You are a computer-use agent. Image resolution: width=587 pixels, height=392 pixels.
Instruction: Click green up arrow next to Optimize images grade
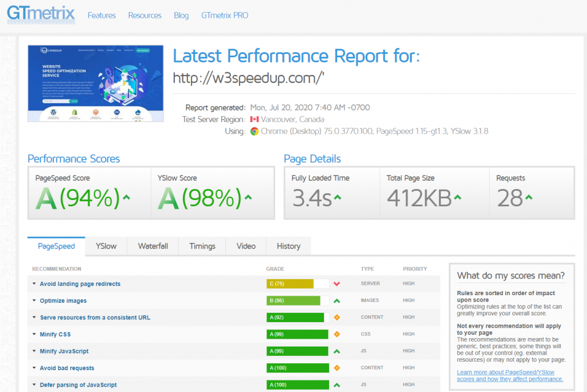337,300
